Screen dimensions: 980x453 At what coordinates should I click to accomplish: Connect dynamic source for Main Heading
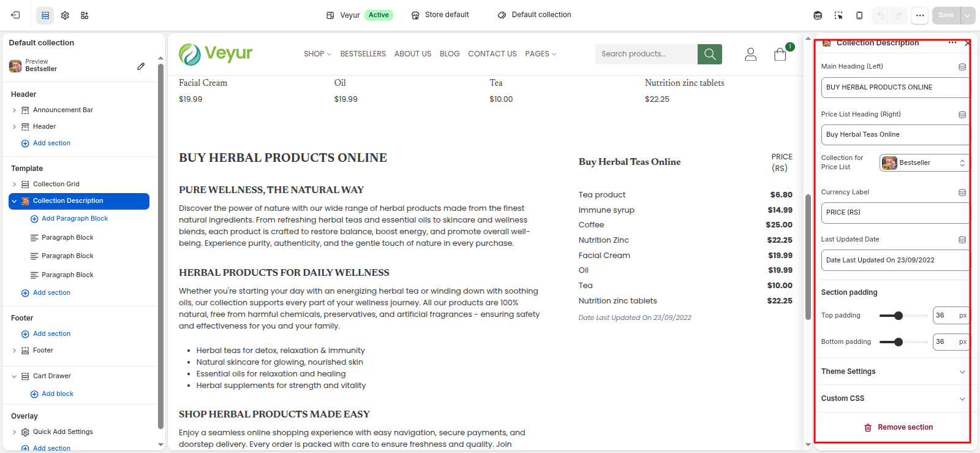tap(962, 67)
